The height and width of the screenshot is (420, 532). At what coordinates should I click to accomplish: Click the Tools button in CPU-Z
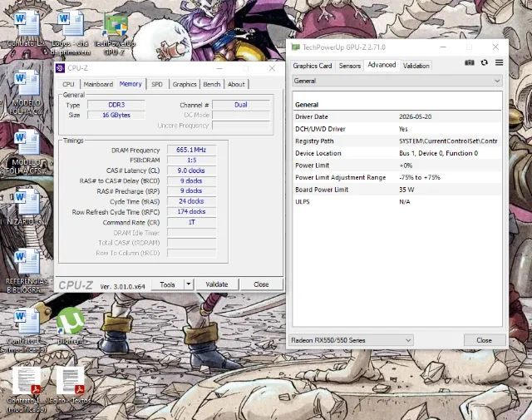click(168, 284)
